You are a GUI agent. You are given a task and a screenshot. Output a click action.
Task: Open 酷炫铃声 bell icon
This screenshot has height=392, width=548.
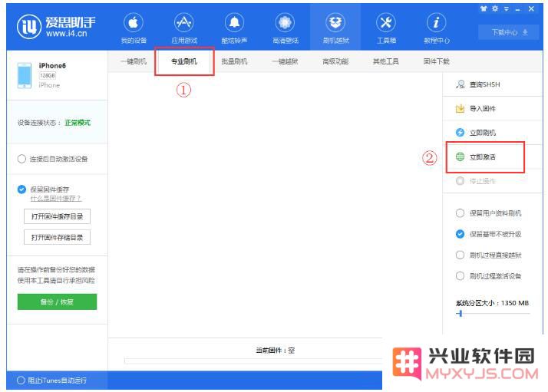point(234,23)
